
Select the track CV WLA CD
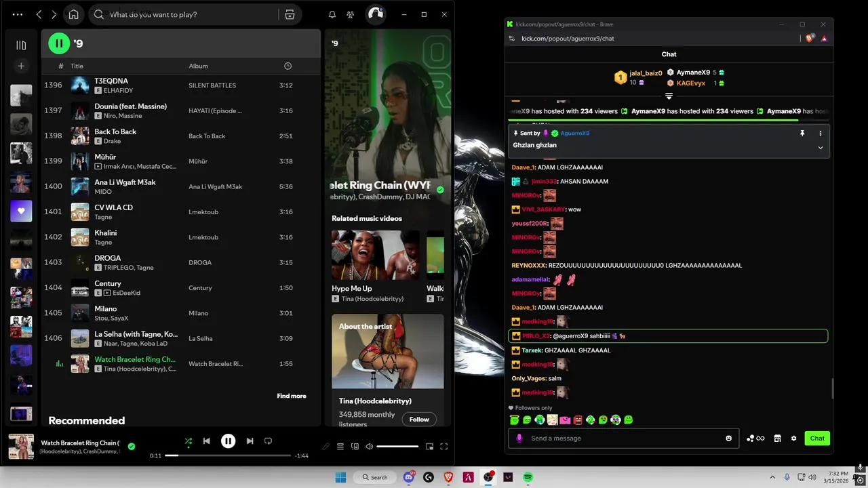tap(113, 207)
